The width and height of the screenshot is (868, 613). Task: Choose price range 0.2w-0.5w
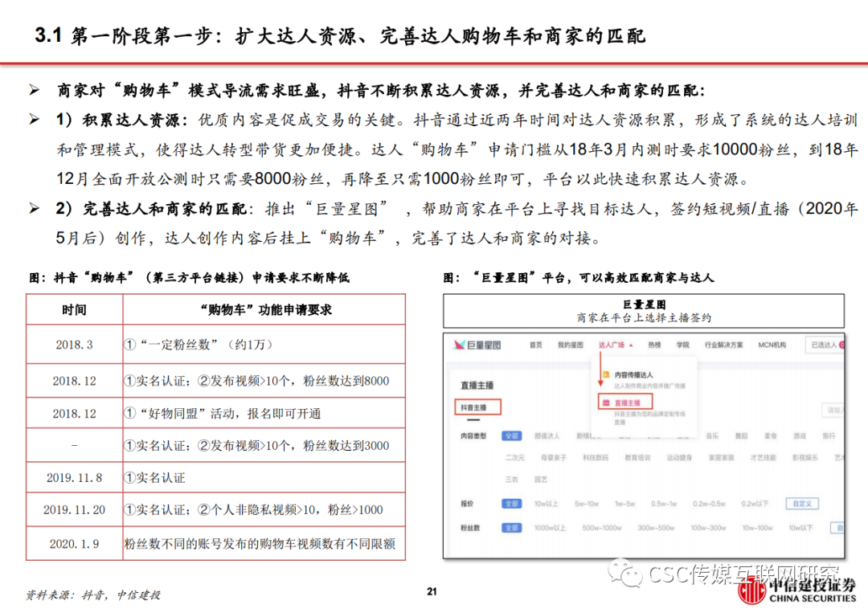pos(709,504)
